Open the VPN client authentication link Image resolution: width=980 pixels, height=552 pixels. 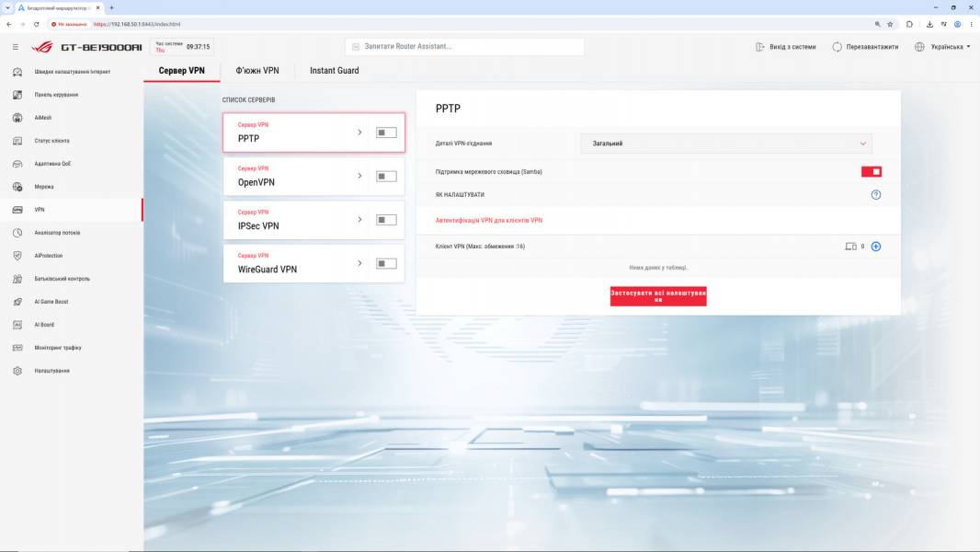(x=489, y=221)
